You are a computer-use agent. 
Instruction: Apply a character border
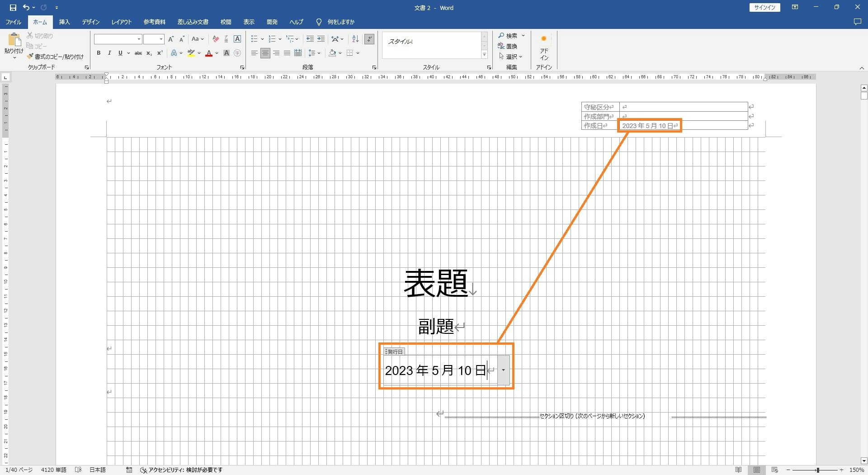pyautogui.click(x=237, y=39)
